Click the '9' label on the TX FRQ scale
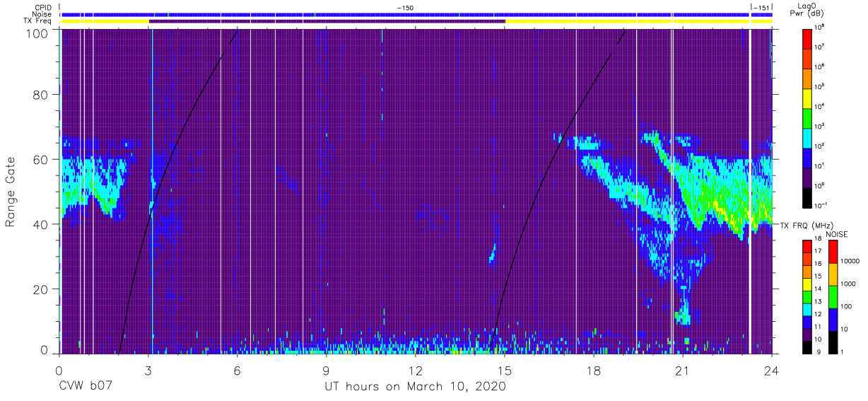The height and width of the screenshot is (401, 868). [x=819, y=354]
